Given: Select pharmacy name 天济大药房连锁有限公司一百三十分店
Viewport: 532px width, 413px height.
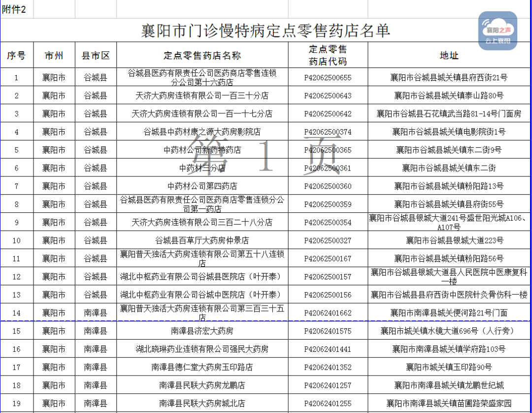Looking at the screenshot, I should 202,96.
